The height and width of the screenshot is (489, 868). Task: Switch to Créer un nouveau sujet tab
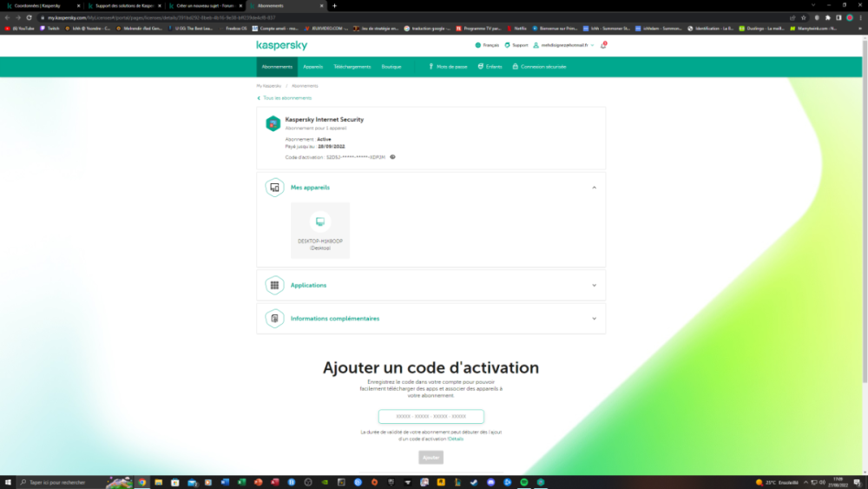(206, 5)
